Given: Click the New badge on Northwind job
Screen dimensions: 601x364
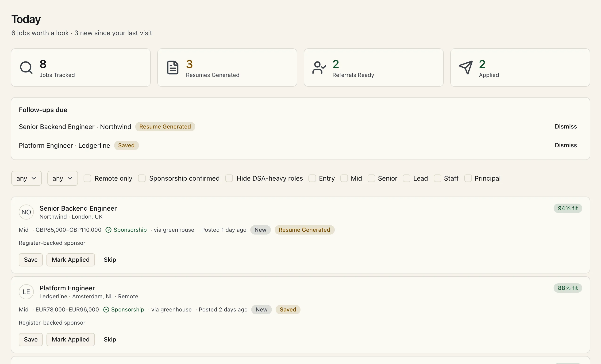Looking at the screenshot, I should pos(260,230).
